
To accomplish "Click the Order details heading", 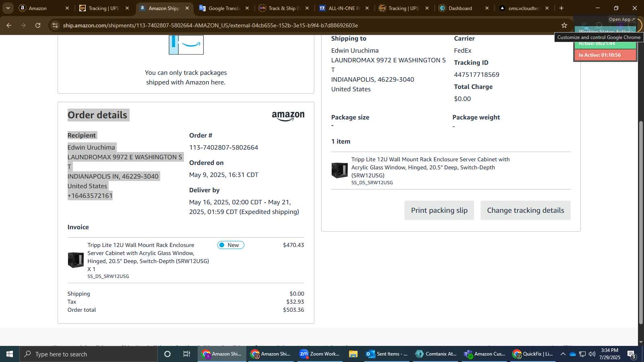I will (x=97, y=115).
